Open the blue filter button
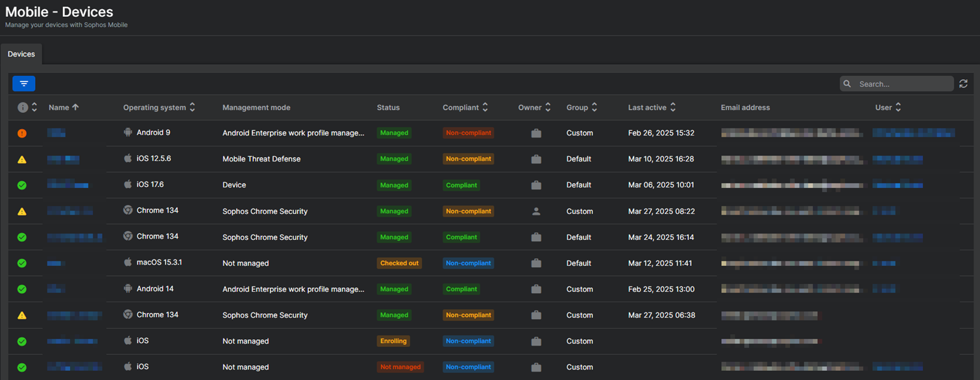 [24, 84]
